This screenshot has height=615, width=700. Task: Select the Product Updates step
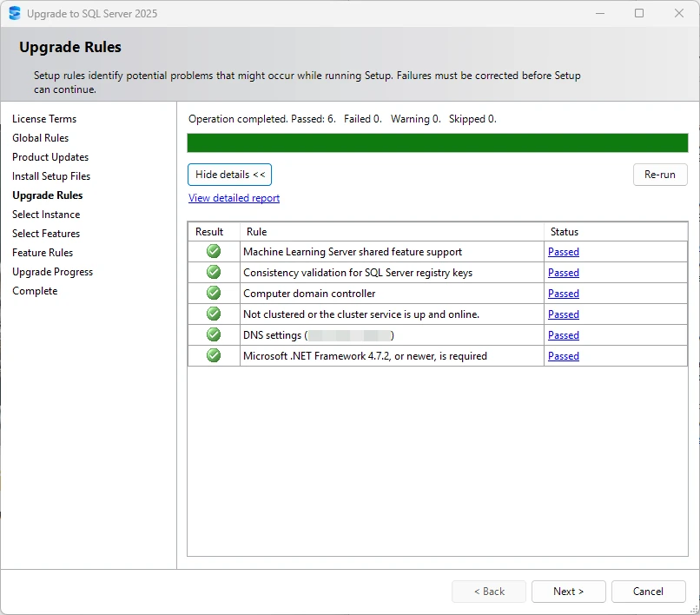pyautogui.click(x=50, y=157)
